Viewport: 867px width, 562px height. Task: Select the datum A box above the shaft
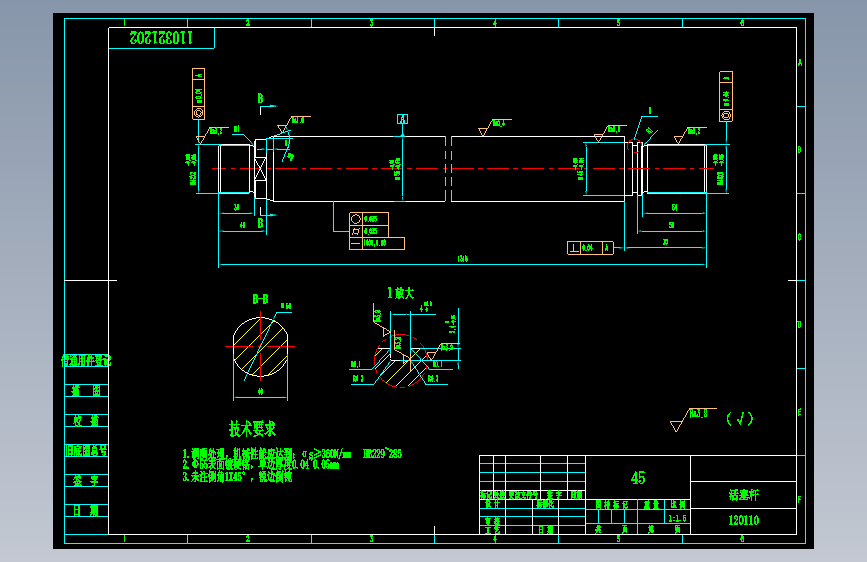(x=403, y=119)
